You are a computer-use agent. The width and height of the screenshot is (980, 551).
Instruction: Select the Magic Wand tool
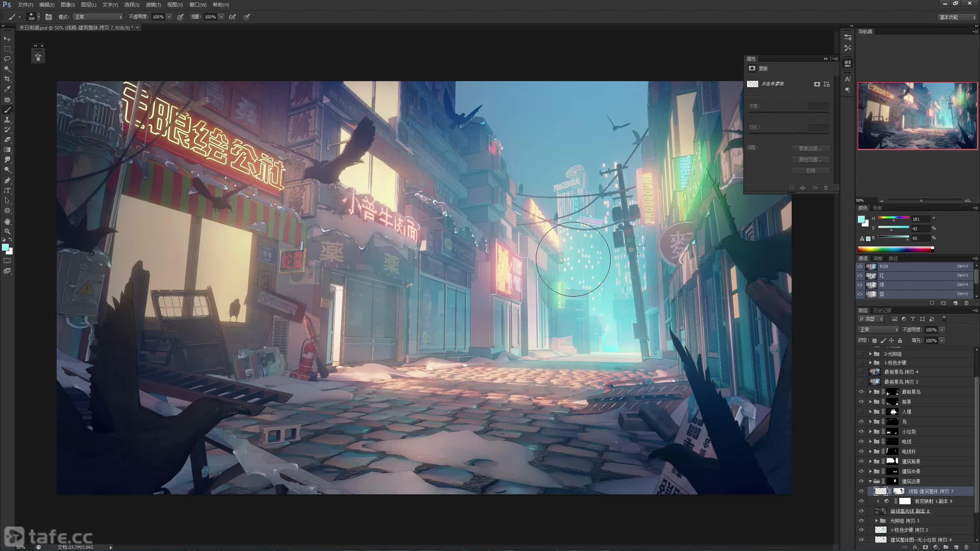point(7,69)
